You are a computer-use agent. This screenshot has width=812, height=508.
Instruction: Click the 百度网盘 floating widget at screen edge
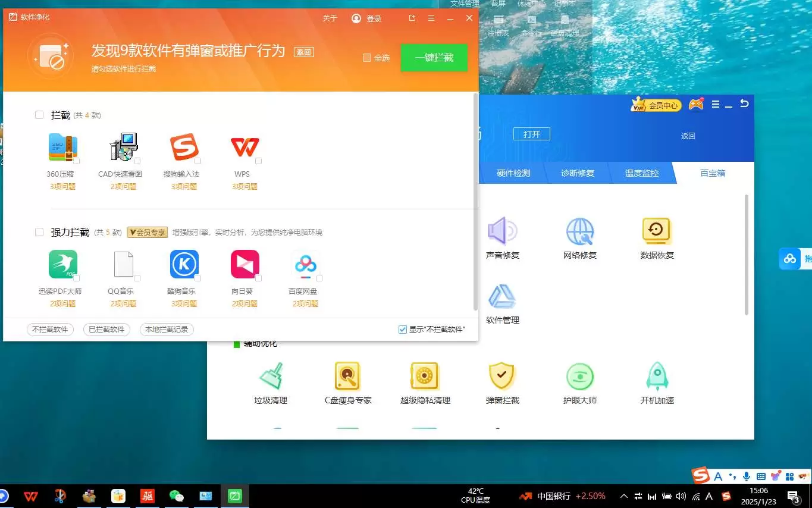795,258
